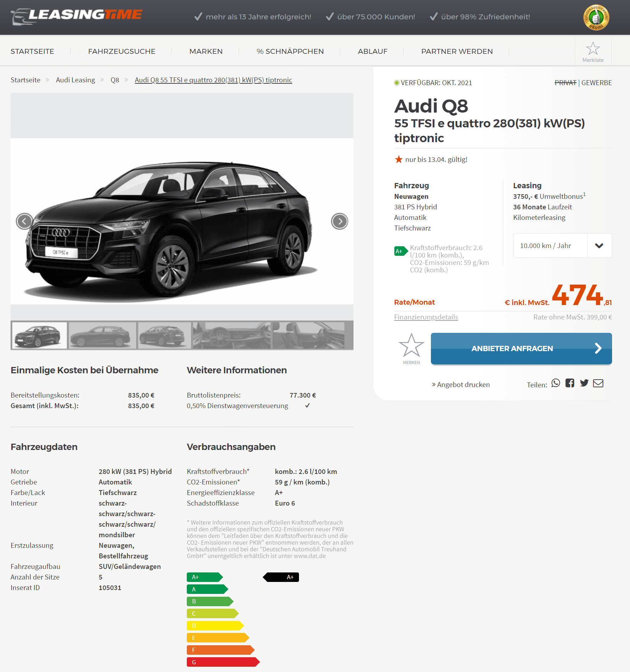630x672 pixels.
Task: Click '3750,- € Umweltbonus' text
Action: click(x=549, y=196)
